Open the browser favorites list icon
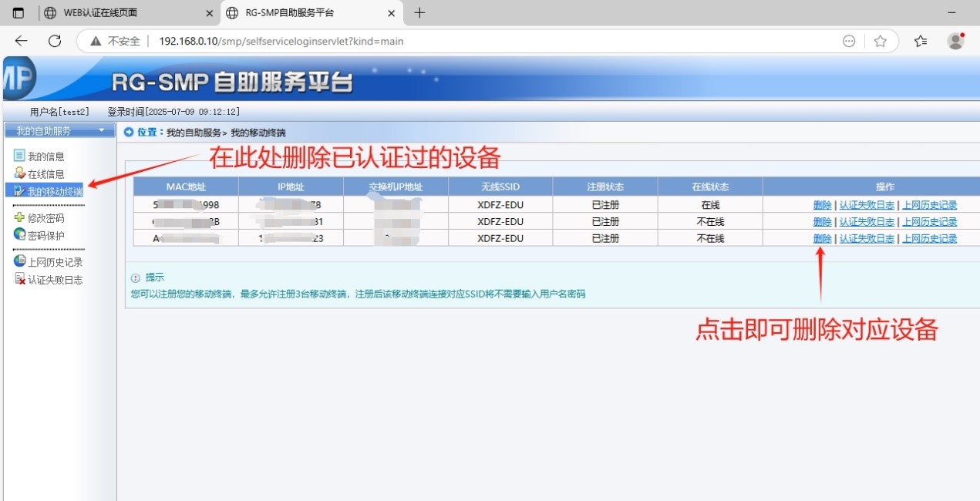 pos(920,41)
